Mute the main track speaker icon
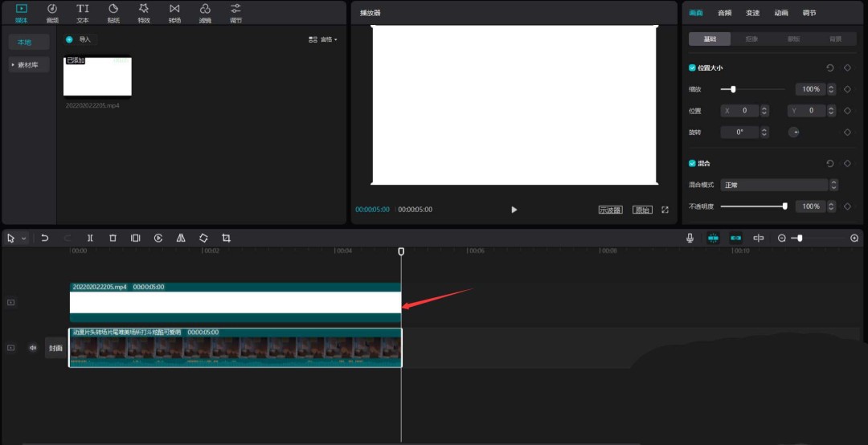Image resolution: width=868 pixels, height=445 pixels. pos(33,348)
